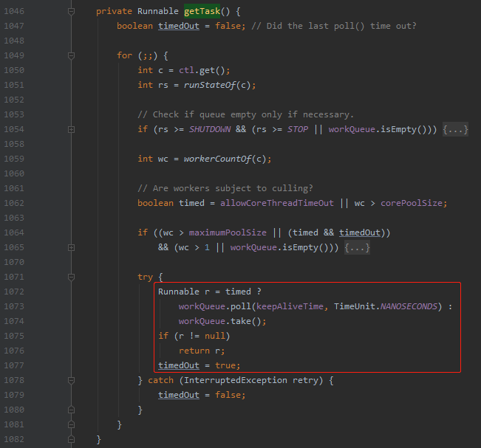Expand the folded block at line 1065
This screenshot has height=448, width=481.
pos(71,247)
